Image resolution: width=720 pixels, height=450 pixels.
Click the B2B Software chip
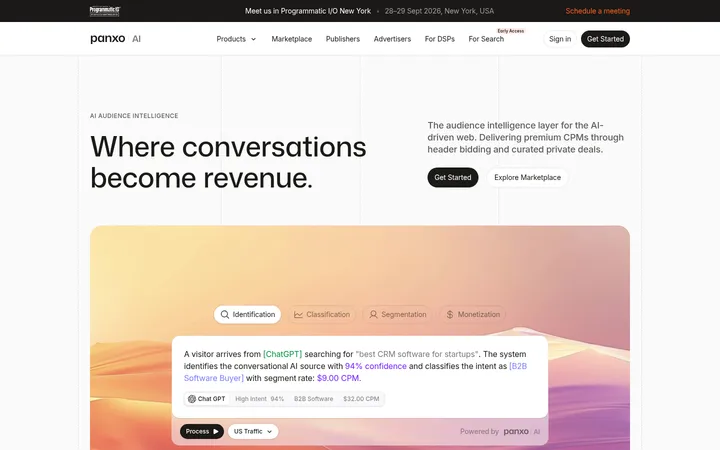click(314, 399)
